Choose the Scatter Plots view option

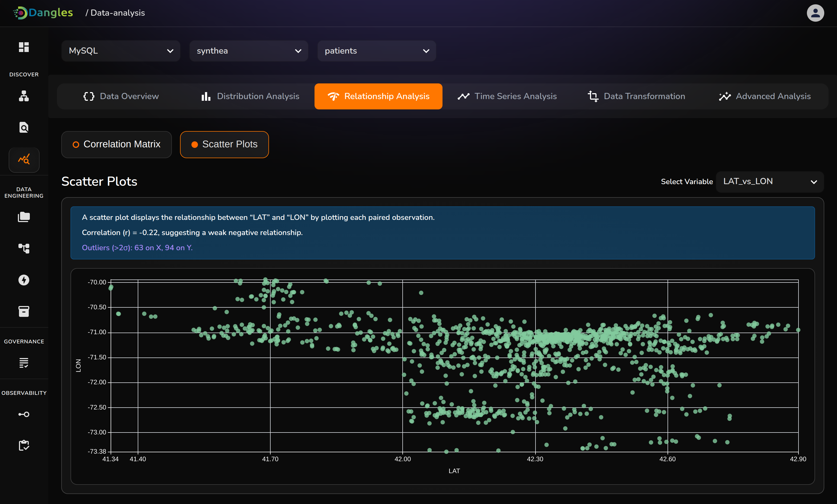[224, 144]
